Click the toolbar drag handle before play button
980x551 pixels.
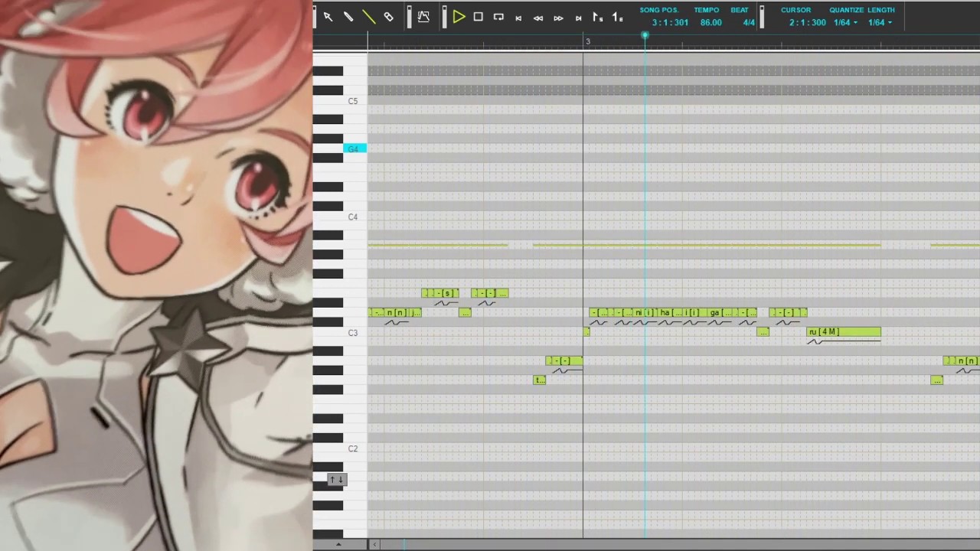point(444,17)
